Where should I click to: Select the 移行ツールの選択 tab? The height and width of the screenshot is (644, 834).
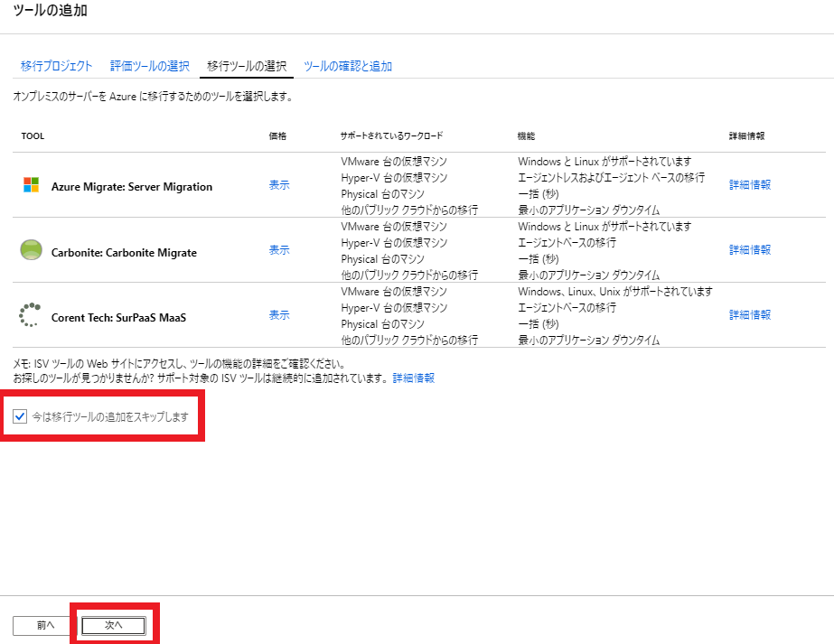tap(247, 66)
